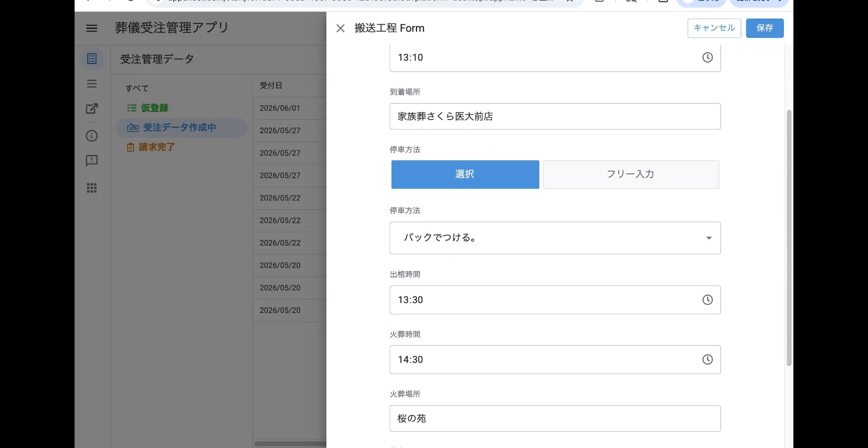
Task: Open the info circle icon in sidebar
Action: tap(92, 136)
